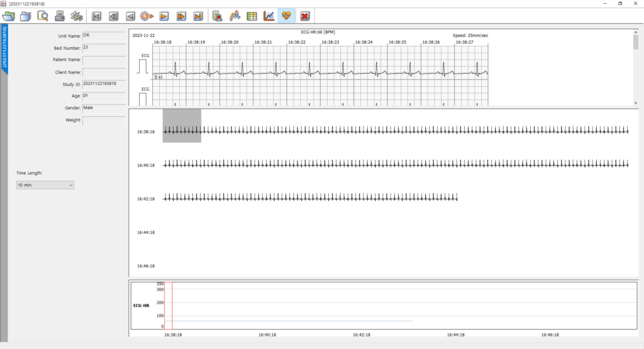Click the 16:46:18 overview row label
Image resolution: width=644 pixels, height=349 pixels.
pyautogui.click(x=146, y=266)
